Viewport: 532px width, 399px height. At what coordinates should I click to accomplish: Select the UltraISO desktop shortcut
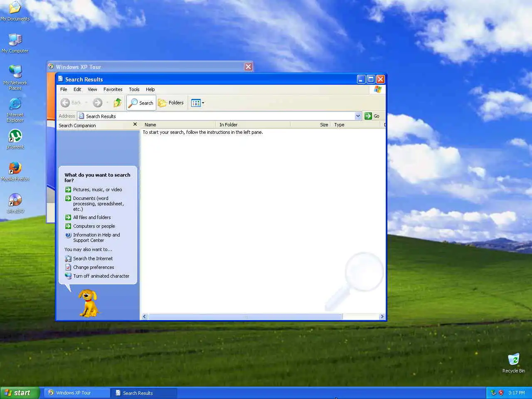[15, 203]
